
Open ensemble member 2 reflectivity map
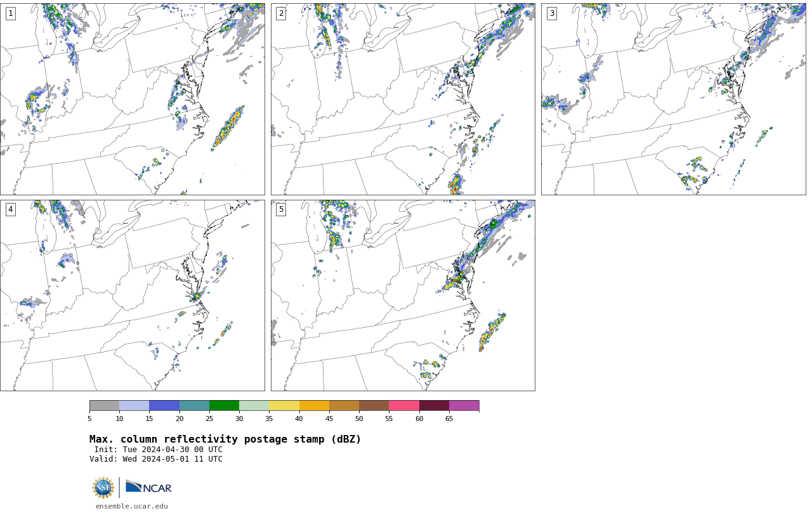click(403, 99)
